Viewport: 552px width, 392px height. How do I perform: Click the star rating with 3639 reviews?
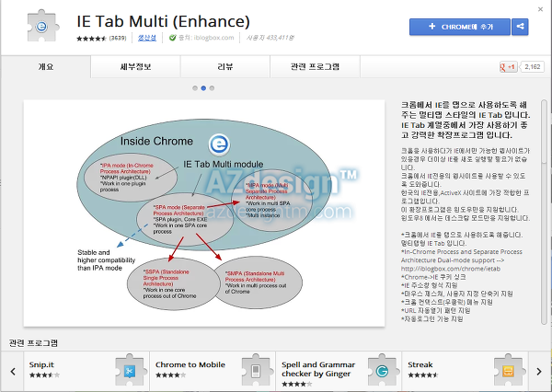tap(101, 38)
